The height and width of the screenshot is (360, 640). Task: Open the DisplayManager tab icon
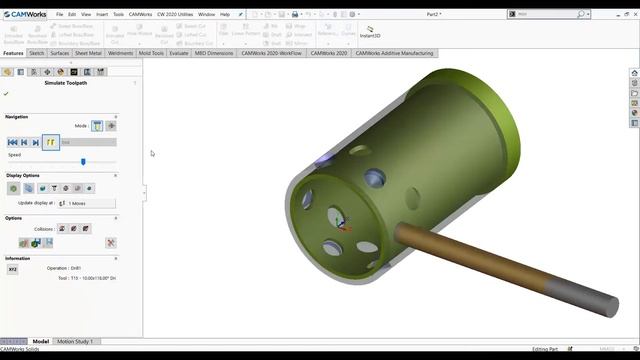pos(61,72)
